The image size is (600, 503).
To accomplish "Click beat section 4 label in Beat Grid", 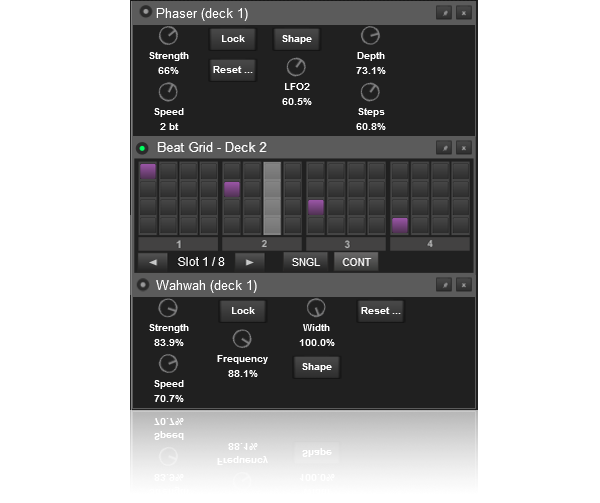I will pyautogui.click(x=430, y=244).
